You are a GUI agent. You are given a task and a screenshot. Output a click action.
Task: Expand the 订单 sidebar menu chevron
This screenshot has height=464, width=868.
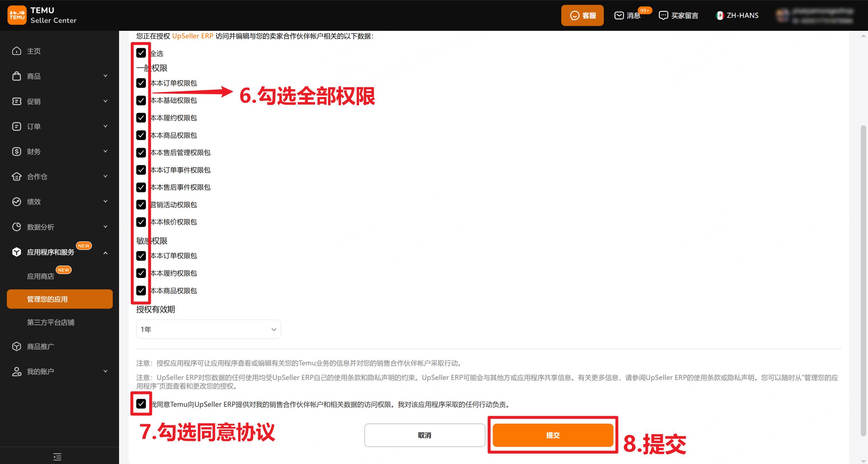105,126
